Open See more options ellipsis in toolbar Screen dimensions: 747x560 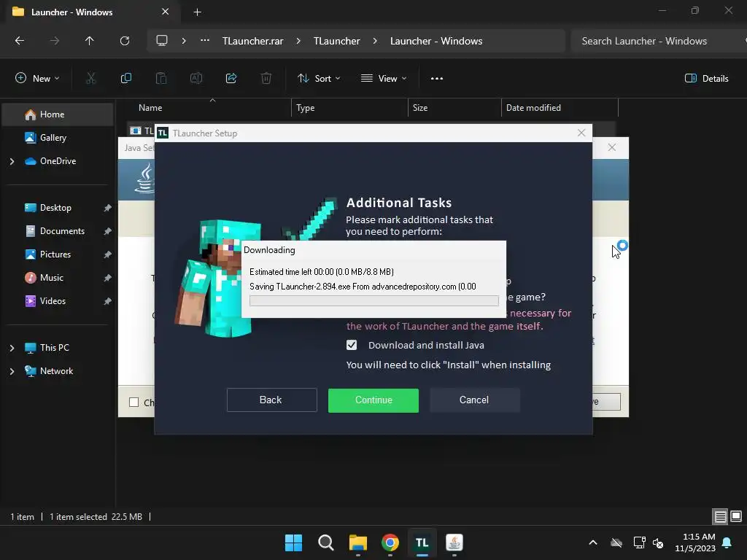click(437, 79)
